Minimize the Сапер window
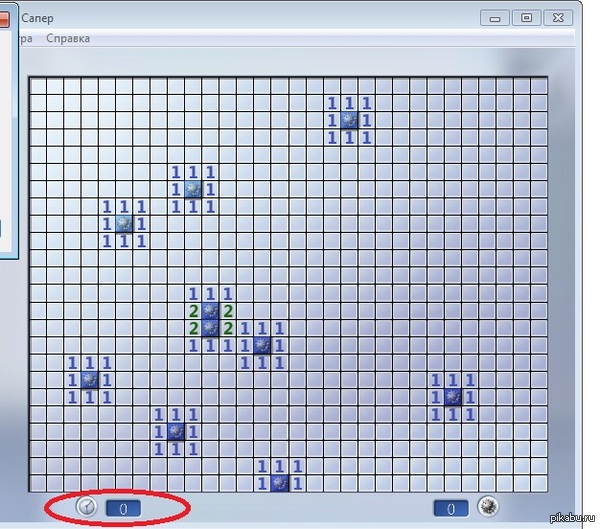Screen dimensions: 600x529 coord(495,18)
